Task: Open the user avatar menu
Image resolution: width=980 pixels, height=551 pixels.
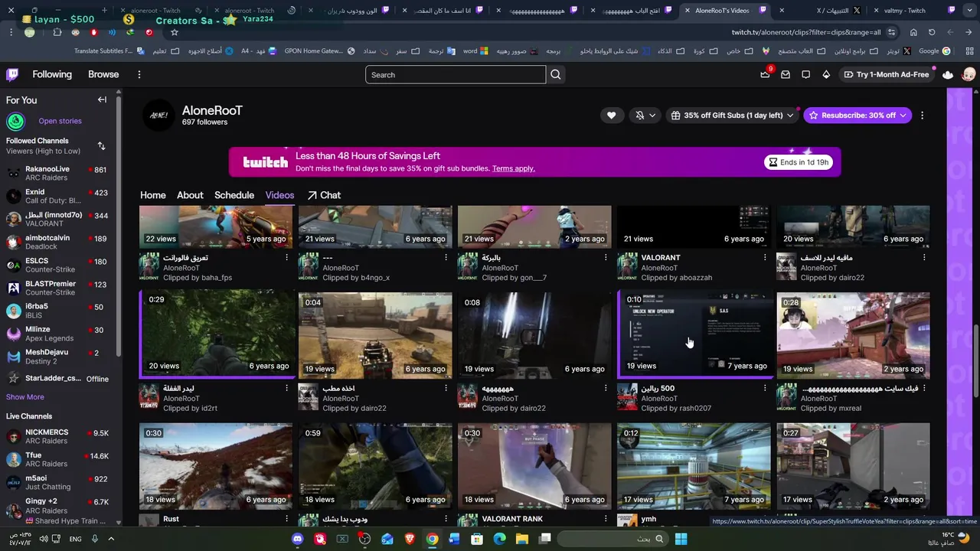Action: (x=969, y=74)
